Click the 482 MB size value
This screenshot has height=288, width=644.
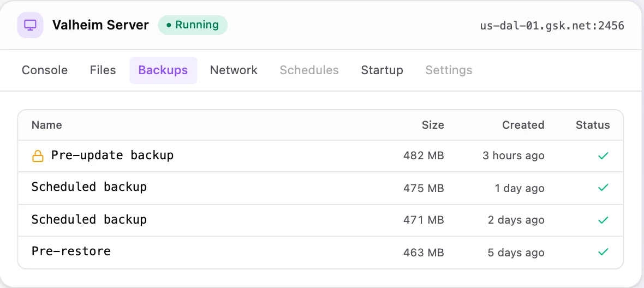[424, 156]
